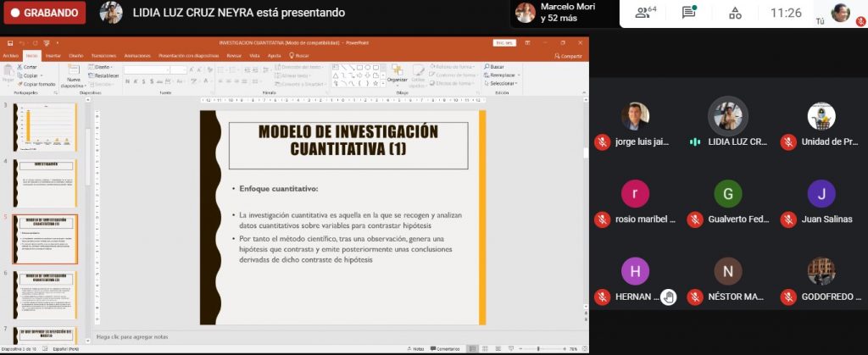Click Restablecer slide button
868x355 pixels.
[x=103, y=75]
